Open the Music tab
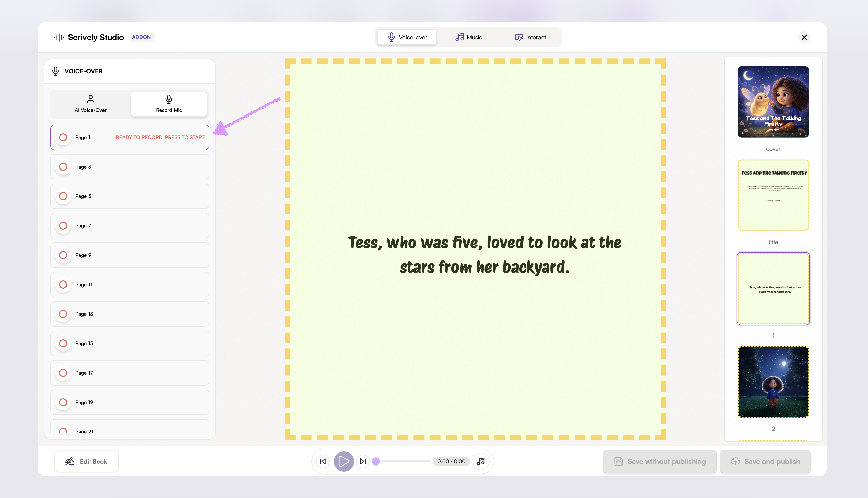The image size is (868, 498). [468, 37]
